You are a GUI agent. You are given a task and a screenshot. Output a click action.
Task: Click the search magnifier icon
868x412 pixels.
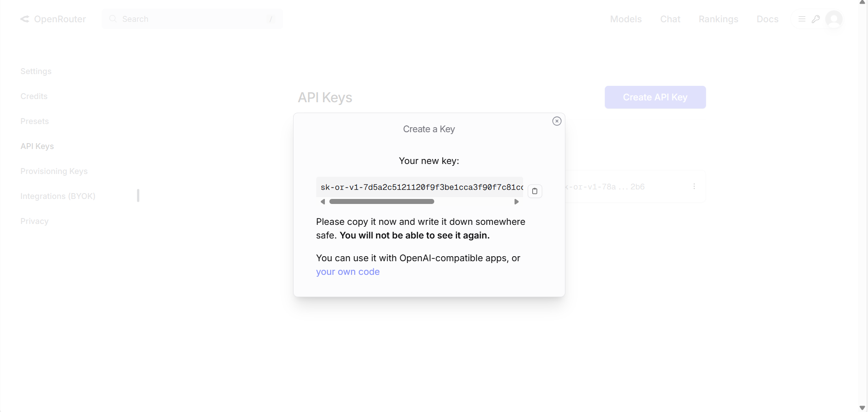tap(113, 19)
